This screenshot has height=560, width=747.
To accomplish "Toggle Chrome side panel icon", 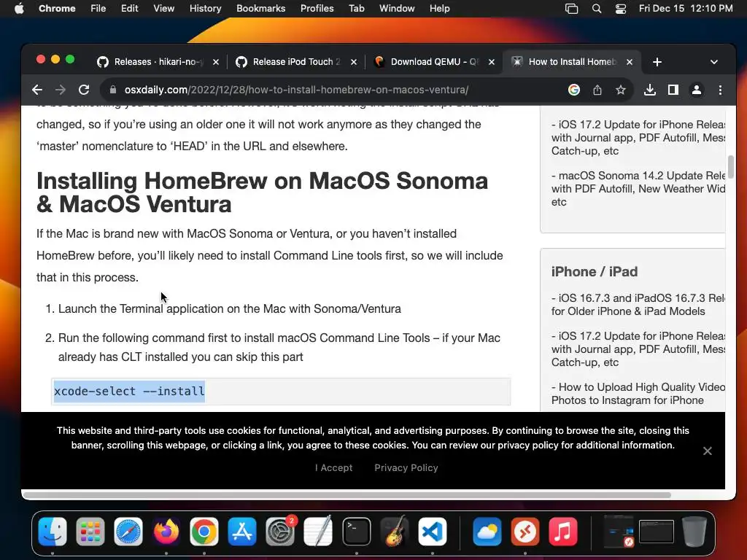I will coord(673,90).
